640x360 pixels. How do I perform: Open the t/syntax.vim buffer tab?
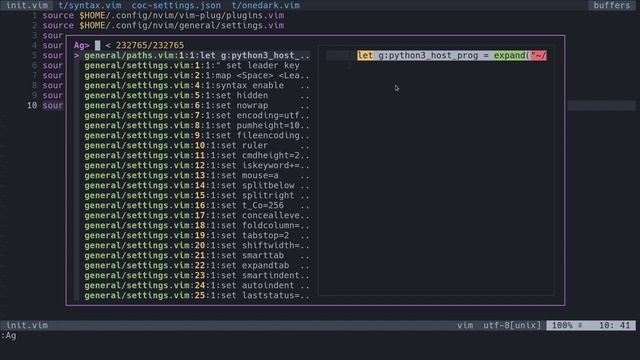pyautogui.click(x=90, y=5)
